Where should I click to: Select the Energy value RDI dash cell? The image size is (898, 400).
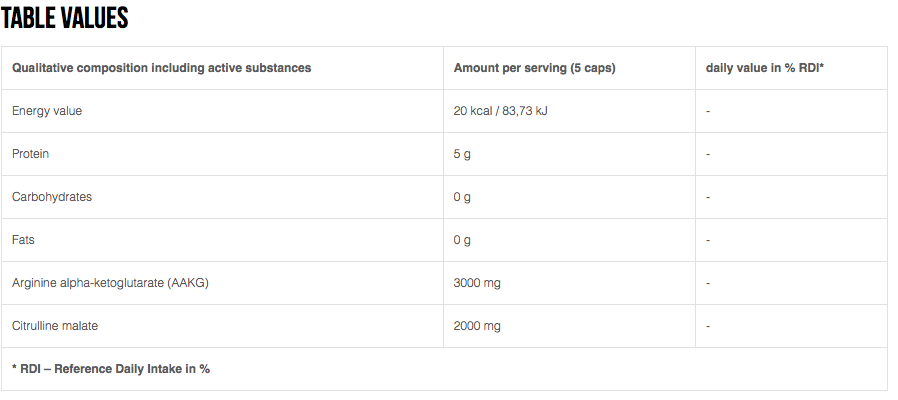(x=708, y=111)
